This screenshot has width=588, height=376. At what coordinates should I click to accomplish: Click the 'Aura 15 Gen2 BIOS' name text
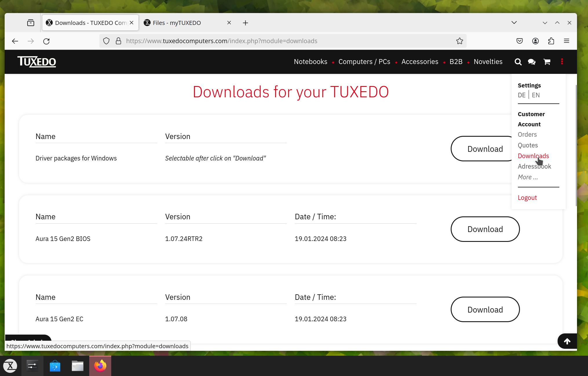(63, 239)
